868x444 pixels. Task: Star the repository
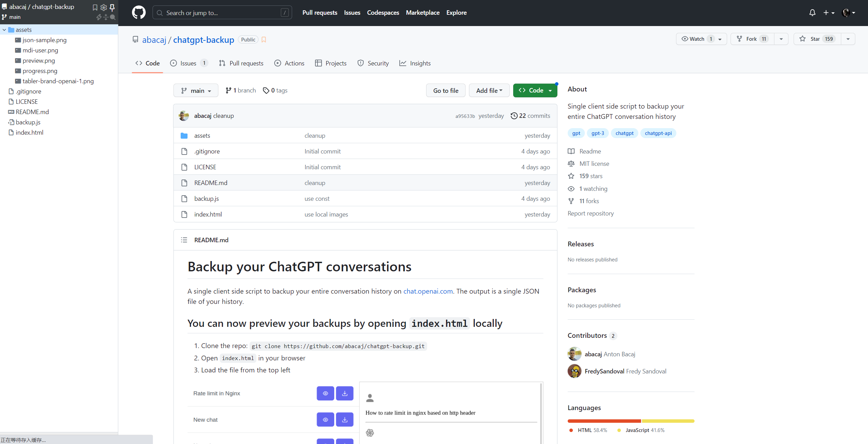pos(817,39)
